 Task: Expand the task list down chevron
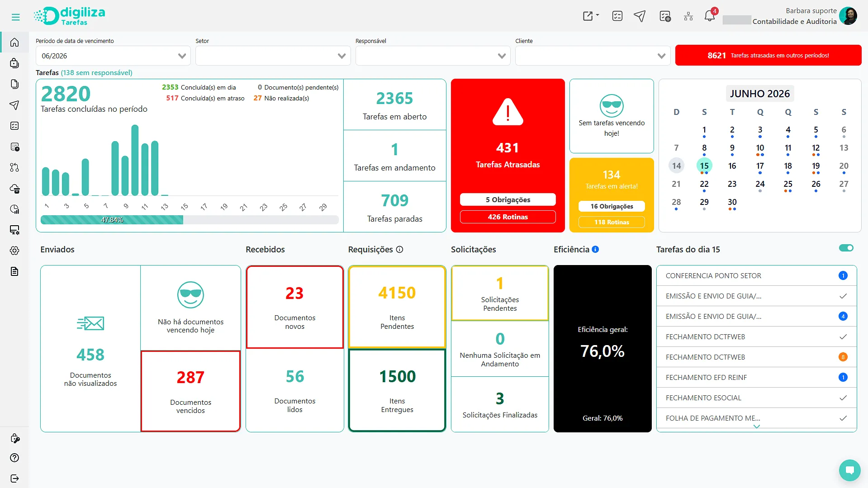pos(756,426)
